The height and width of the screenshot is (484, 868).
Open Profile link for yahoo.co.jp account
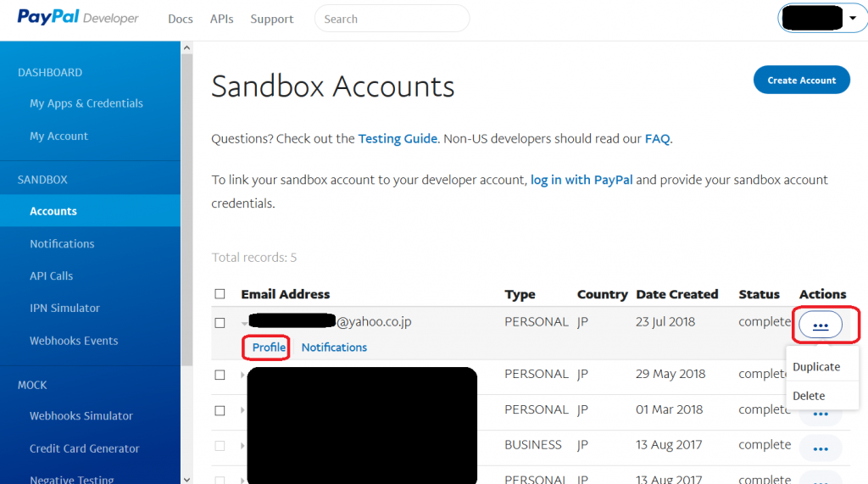tap(269, 348)
